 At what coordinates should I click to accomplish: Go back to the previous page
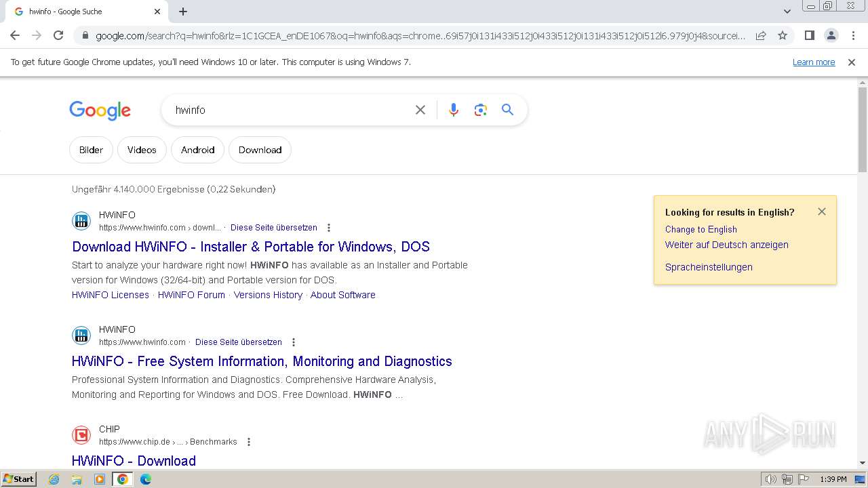15,35
